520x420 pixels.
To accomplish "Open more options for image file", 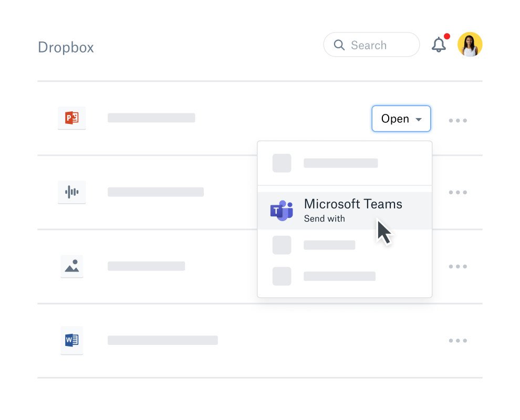I will tap(457, 267).
